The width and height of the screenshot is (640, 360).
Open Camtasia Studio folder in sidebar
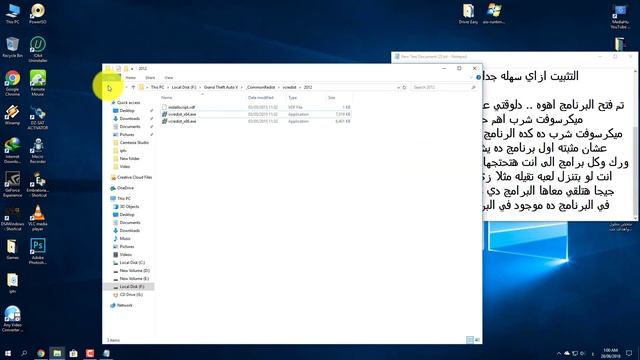click(x=134, y=142)
